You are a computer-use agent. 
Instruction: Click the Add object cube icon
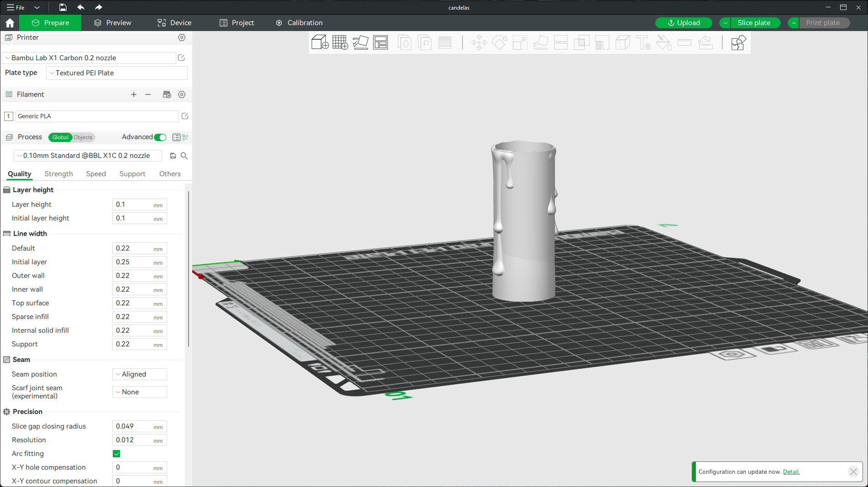320,42
